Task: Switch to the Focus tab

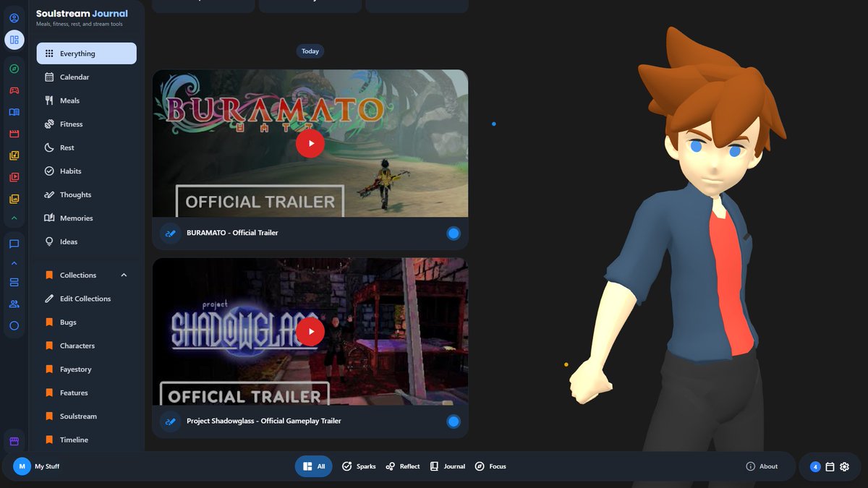Action: (x=490, y=466)
